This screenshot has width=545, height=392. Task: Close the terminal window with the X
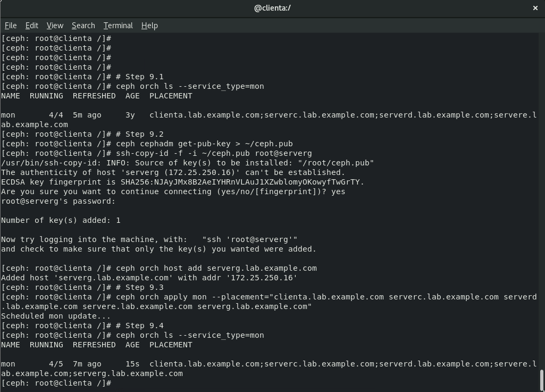tap(535, 8)
